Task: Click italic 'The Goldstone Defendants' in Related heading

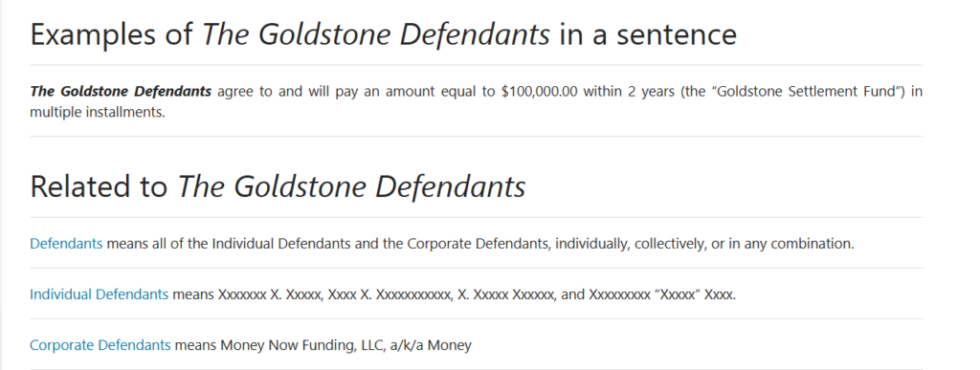Action: tap(351, 185)
